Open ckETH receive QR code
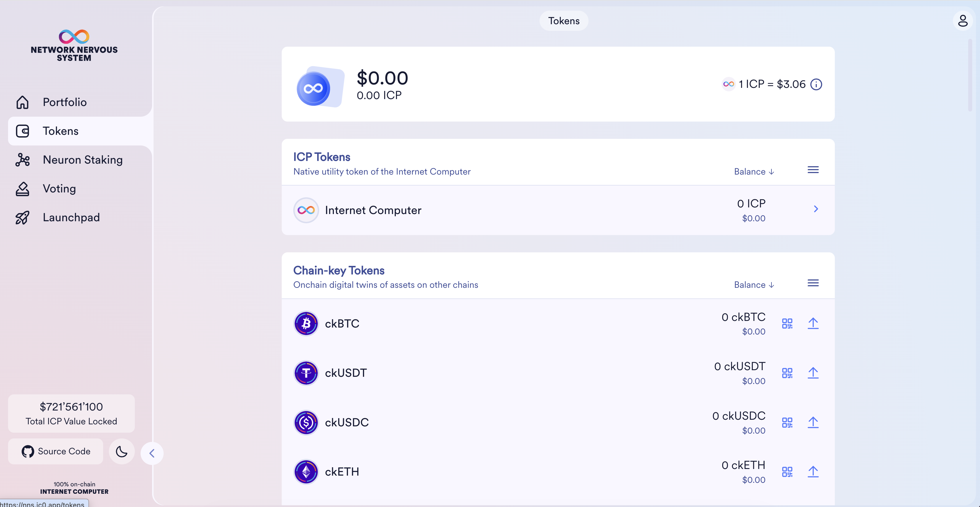 pyautogui.click(x=787, y=472)
